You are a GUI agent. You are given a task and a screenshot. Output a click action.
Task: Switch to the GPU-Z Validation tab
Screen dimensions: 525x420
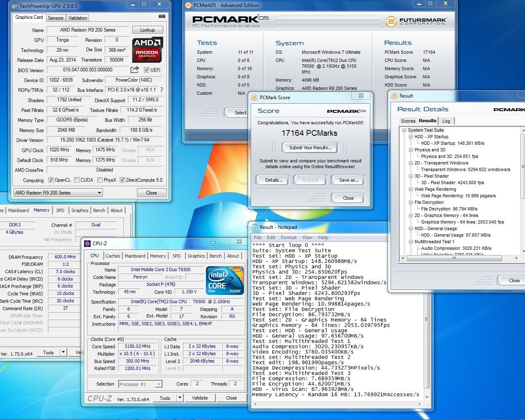78,18
